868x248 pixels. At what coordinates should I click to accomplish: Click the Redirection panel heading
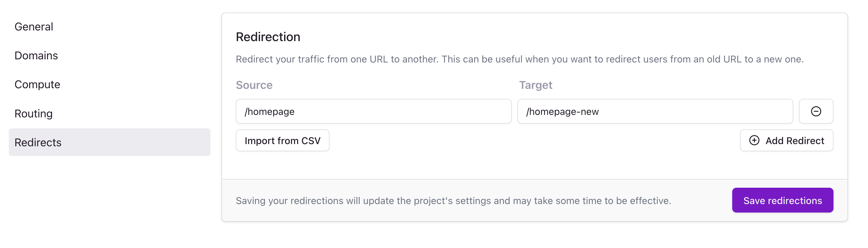[x=268, y=37]
